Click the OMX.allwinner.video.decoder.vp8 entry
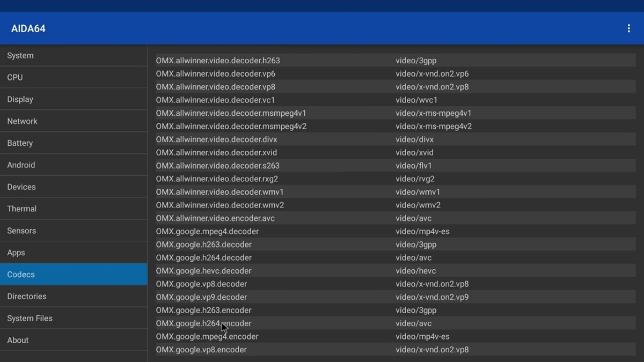 pyautogui.click(x=396, y=87)
